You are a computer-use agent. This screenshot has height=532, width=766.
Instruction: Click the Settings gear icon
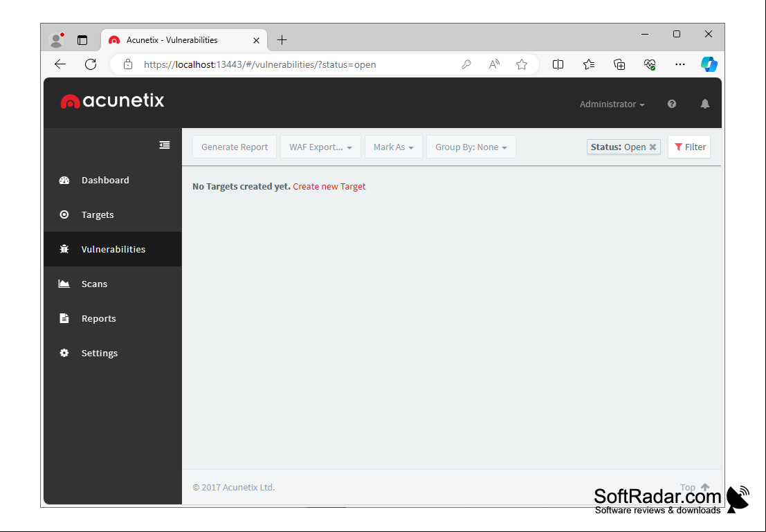coord(64,353)
